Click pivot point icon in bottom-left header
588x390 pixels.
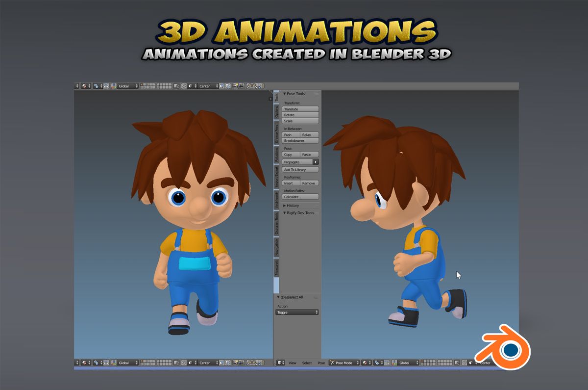(x=98, y=363)
